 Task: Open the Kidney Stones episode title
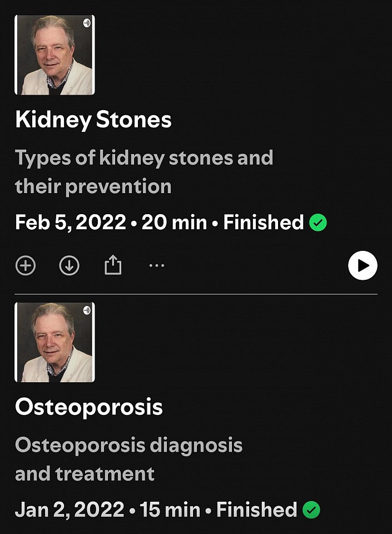click(93, 120)
